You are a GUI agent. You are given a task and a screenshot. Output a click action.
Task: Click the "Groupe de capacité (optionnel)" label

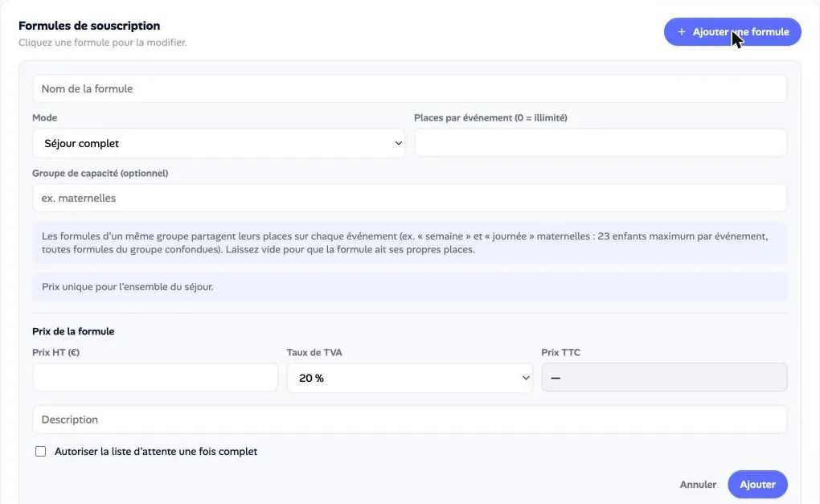pyautogui.click(x=100, y=173)
